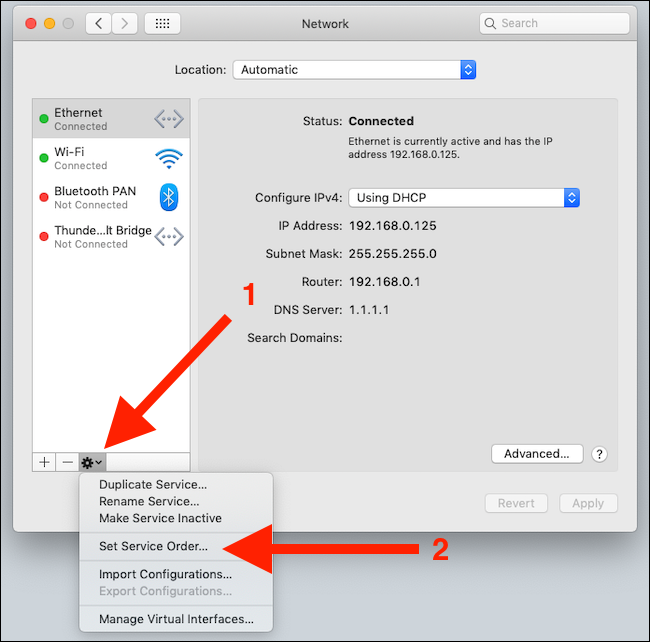Open the Configure IPv4 dropdown
The width and height of the screenshot is (650, 642).
coord(464,198)
